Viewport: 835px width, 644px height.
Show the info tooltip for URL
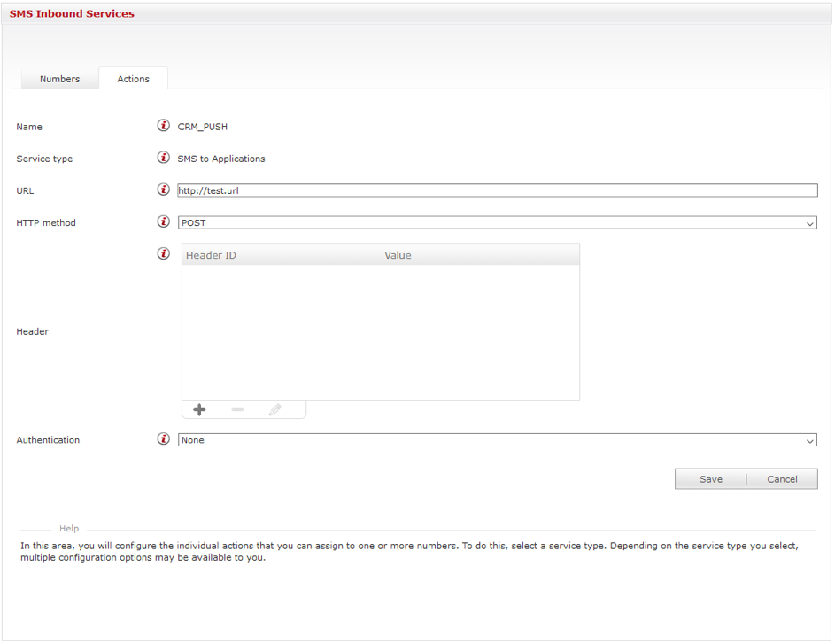click(x=163, y=190)
